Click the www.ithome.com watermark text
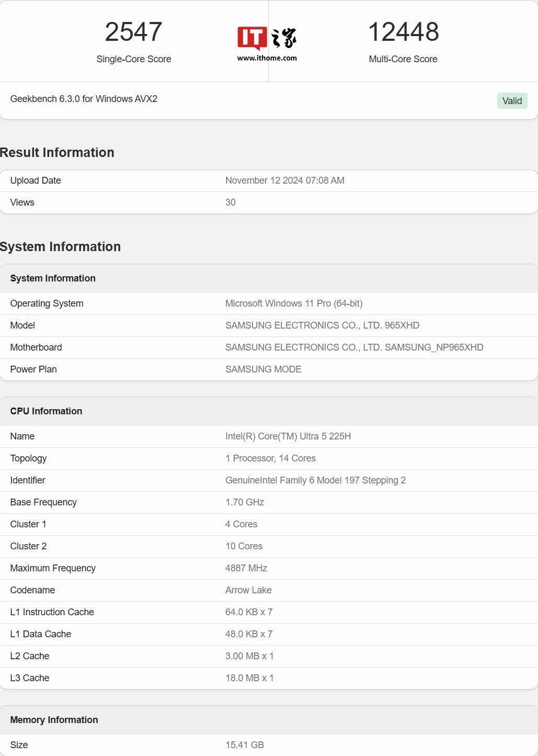Viewport: 538px width, 756px height. [267, 58]
